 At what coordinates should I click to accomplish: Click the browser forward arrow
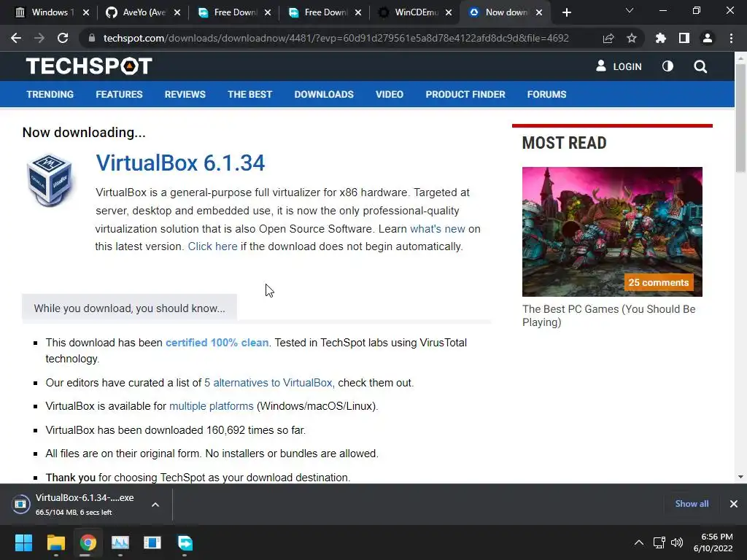pos(39,38)
